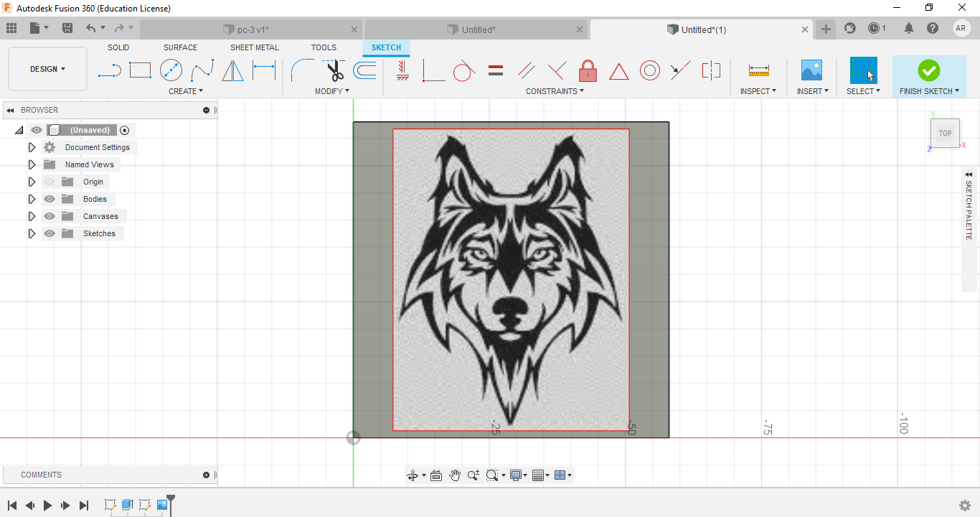Select the Line sketch tool
The image size is (980, 517).
109,70
